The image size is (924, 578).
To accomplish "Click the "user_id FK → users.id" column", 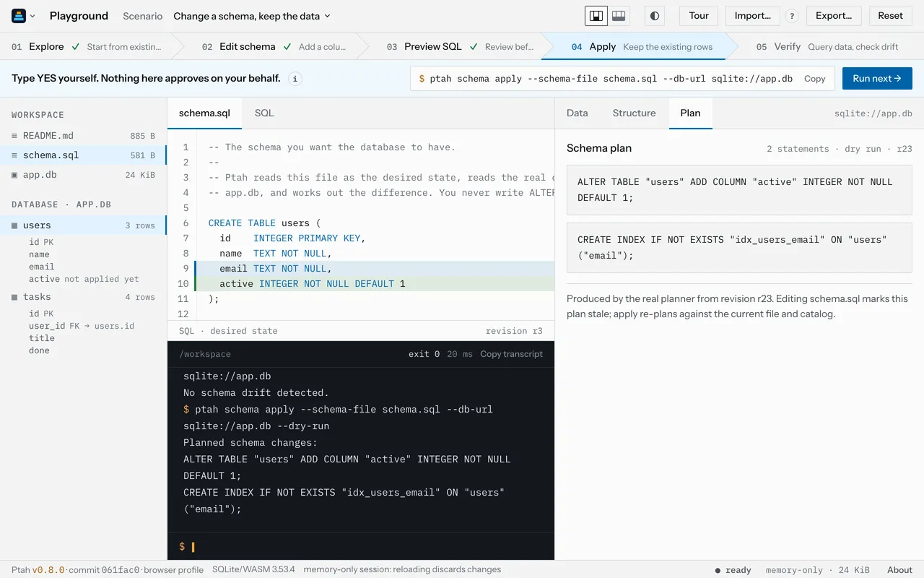I will [x=82, y=326].
